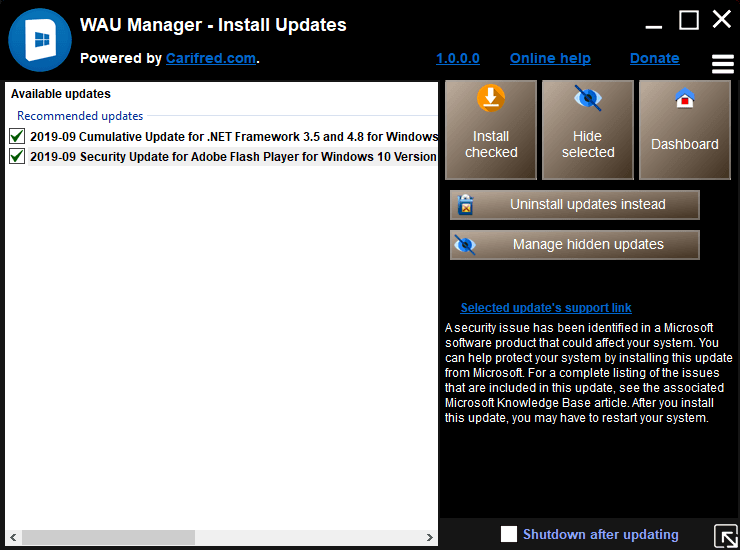Enable Shutdown after updating checkbox
The image size is (740, 550).
point(509,534)
